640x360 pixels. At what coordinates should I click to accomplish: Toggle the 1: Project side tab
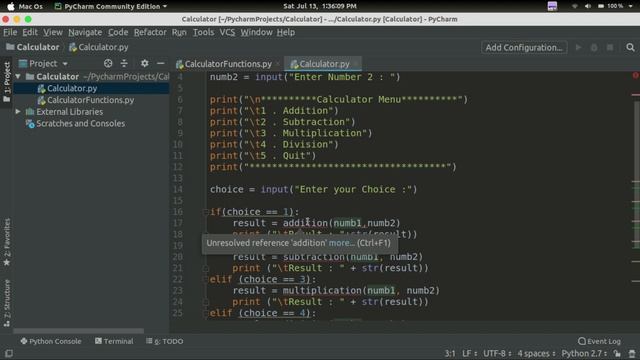click(x=7, y=81)
